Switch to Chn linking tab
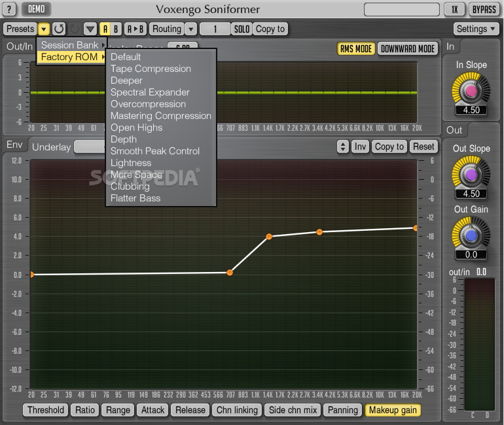This screenshot has height=425, width=504. tap(237, 410)
